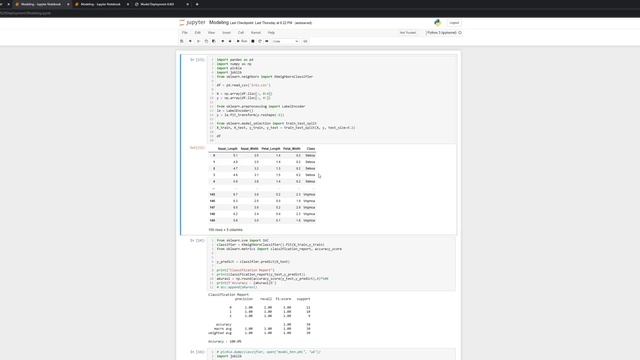Open the Edit menu

coord(198,33)
